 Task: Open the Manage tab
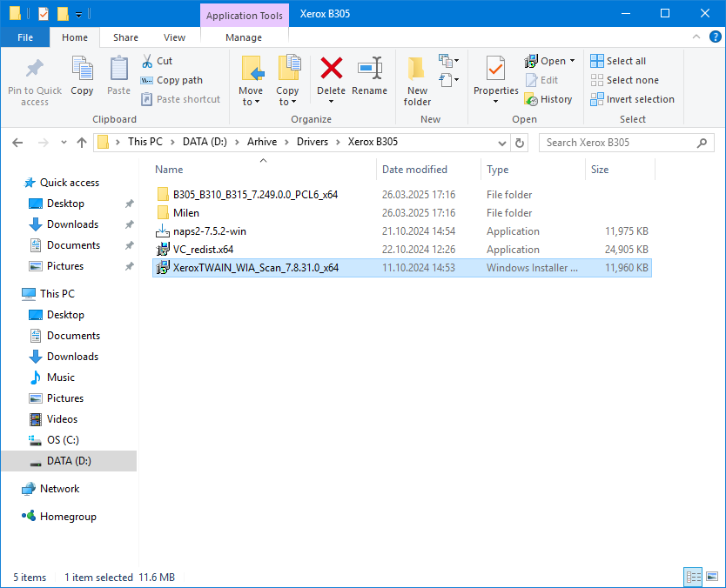click(x=244, y=37)
